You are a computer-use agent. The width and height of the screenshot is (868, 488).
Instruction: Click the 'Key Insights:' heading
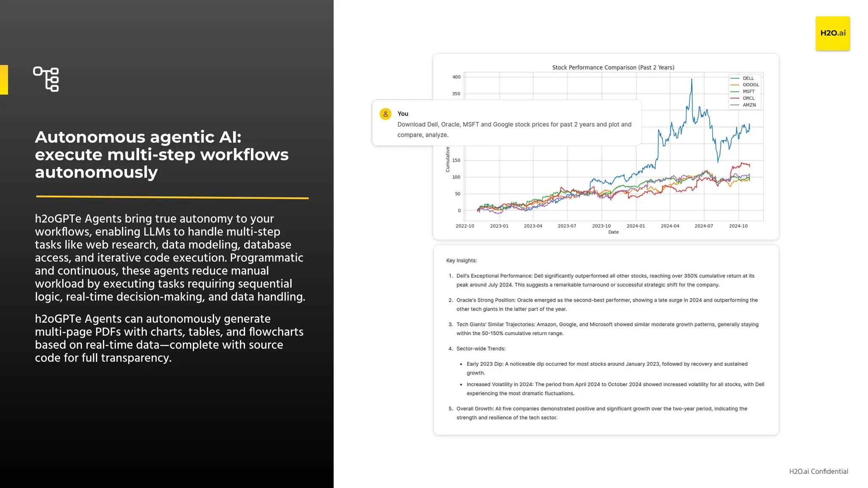pos(461,261)
